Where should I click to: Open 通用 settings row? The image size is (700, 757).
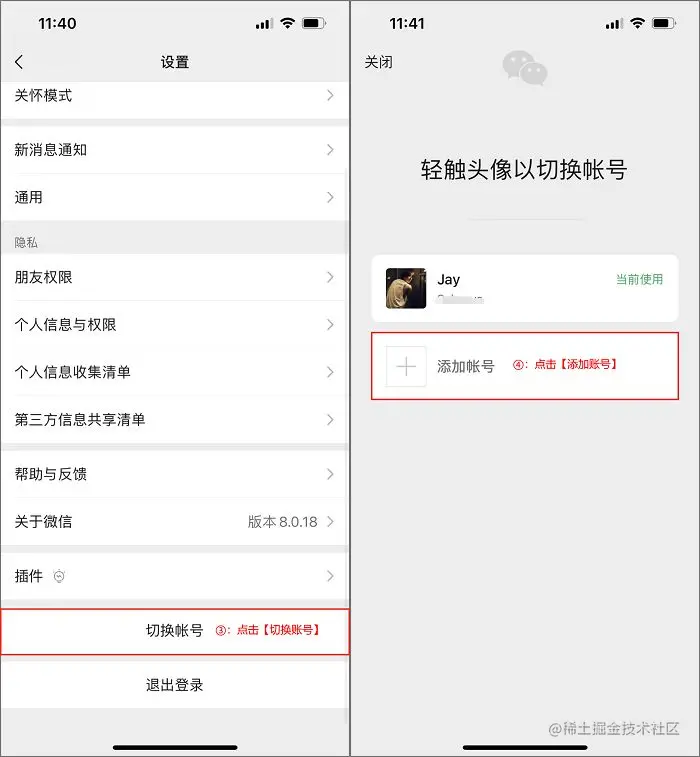coord(175,197)
